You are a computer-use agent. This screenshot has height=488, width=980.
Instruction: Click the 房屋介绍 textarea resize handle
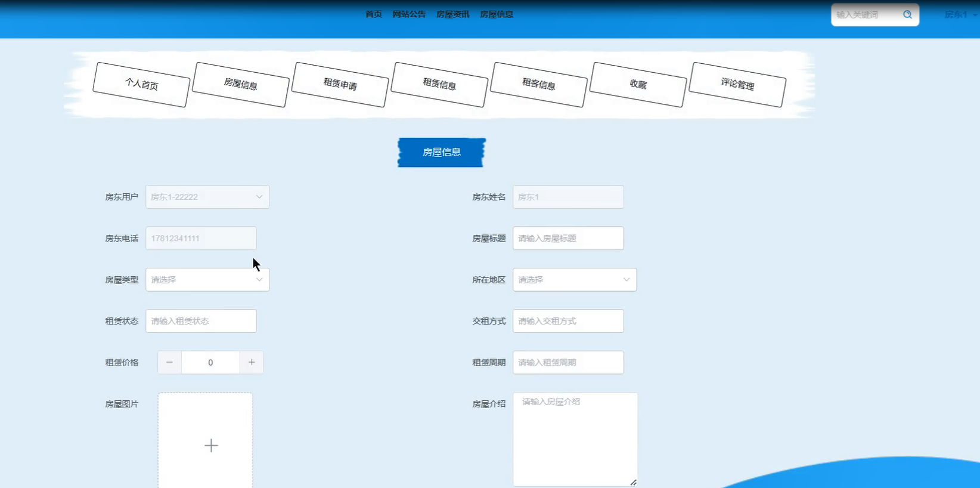tap(633, 482)
